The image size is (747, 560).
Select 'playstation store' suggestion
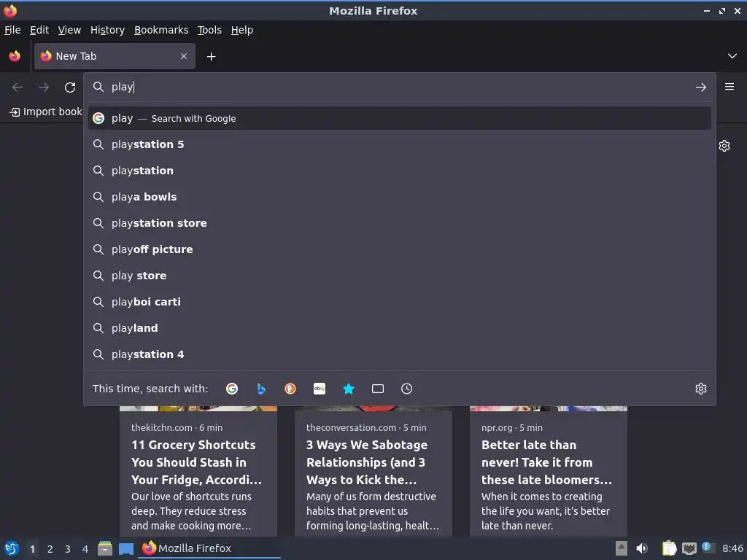400,223
